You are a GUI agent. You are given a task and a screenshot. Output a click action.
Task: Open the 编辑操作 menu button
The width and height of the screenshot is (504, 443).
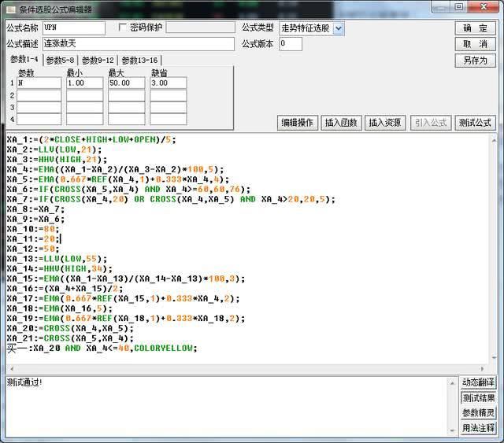coord(298,123)
